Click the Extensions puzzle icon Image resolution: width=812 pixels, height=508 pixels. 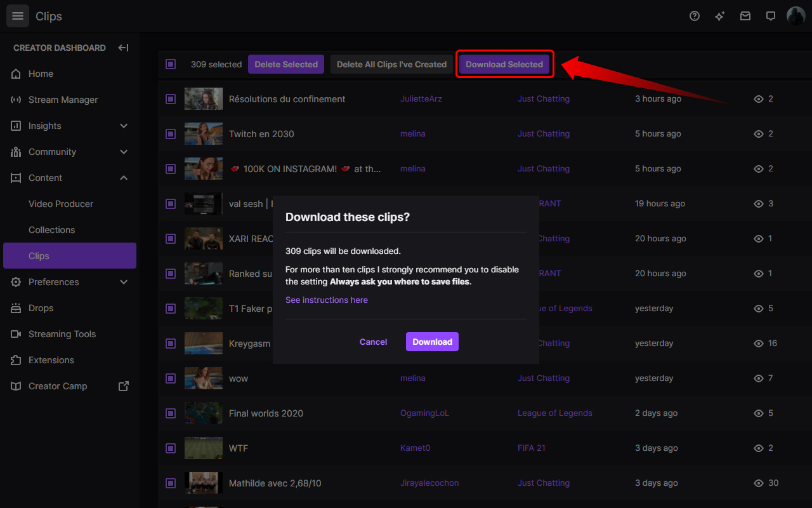coord(16,360)
